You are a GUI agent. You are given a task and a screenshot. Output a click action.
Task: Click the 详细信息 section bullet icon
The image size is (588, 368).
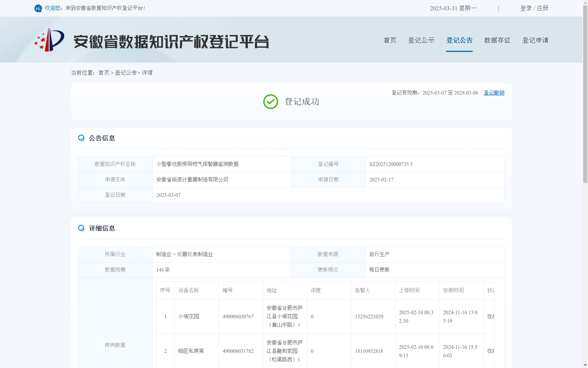point(81,228)
